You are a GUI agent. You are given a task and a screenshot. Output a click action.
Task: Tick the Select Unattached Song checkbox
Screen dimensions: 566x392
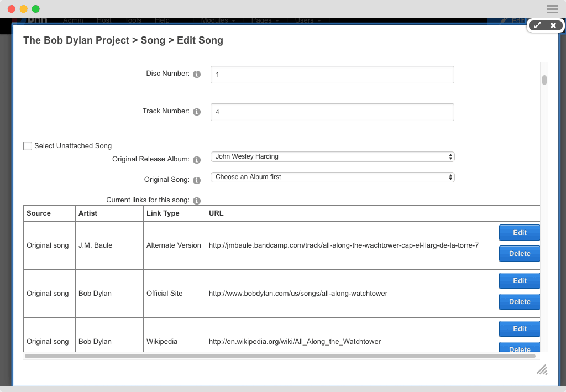[28, 146]
